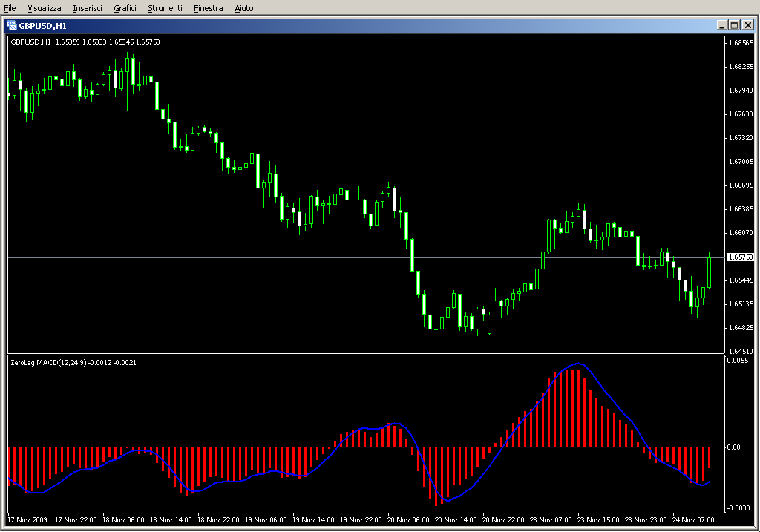
Task: Click price scale value 1.67940
Action: [x=741, y=90]
